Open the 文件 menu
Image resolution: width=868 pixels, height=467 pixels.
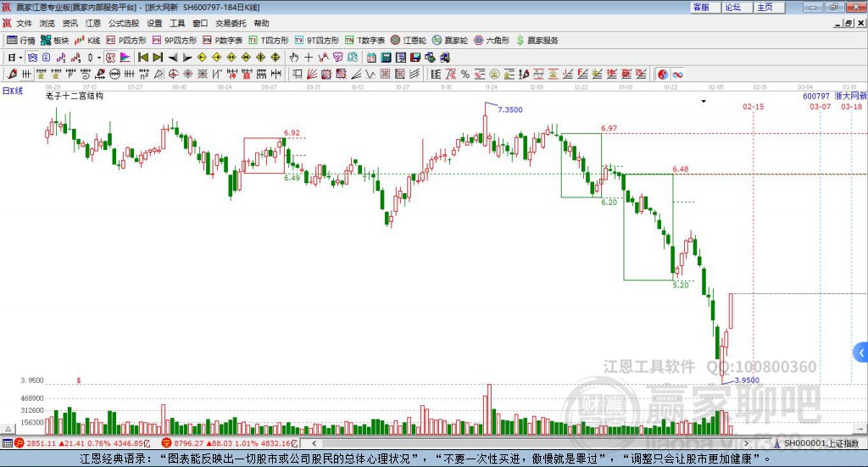pyautogui.click(x=25, y=23)
